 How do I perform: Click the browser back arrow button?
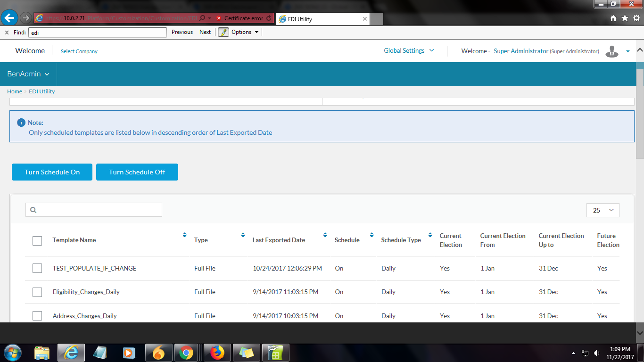[x=9, y=18]
